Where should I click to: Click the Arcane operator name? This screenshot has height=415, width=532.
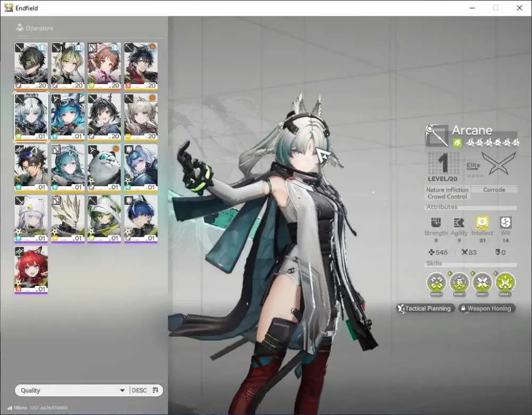click(472, 130)
